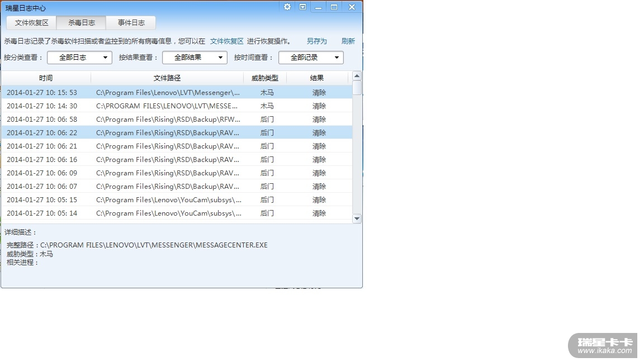
Task: Click 清除 result in 10:05:14 row
Action: click(319, 213)
